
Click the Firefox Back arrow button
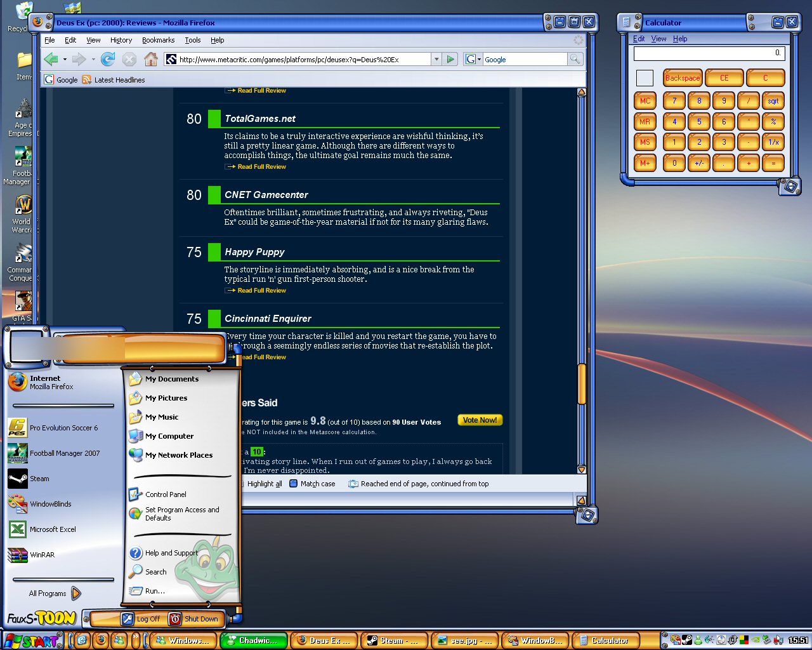click(51, 60)
